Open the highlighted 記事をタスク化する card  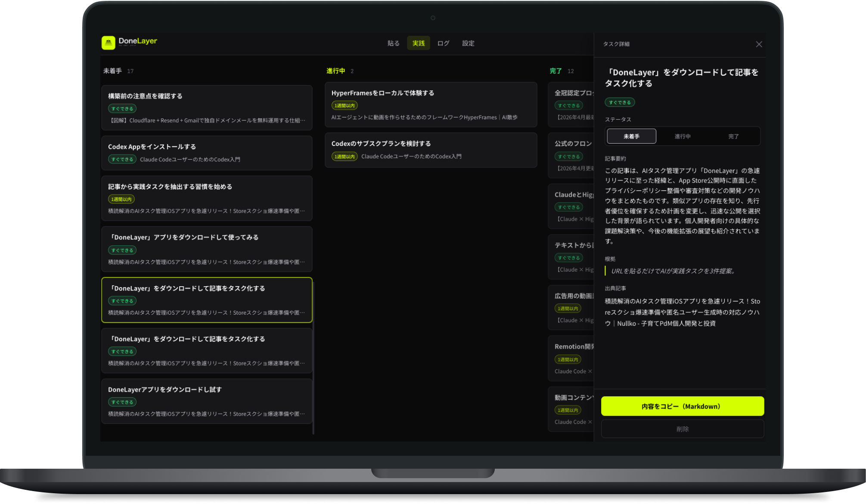coord(207,300)
